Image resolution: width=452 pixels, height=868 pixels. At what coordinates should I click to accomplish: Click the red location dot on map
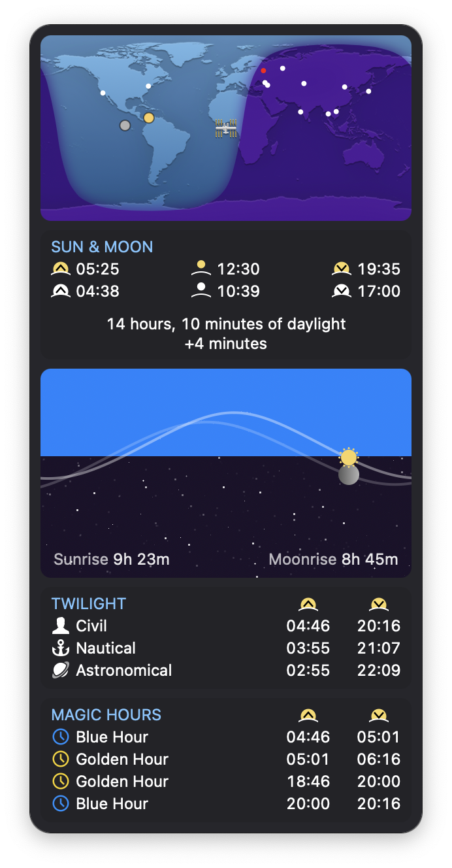[263, 71]
